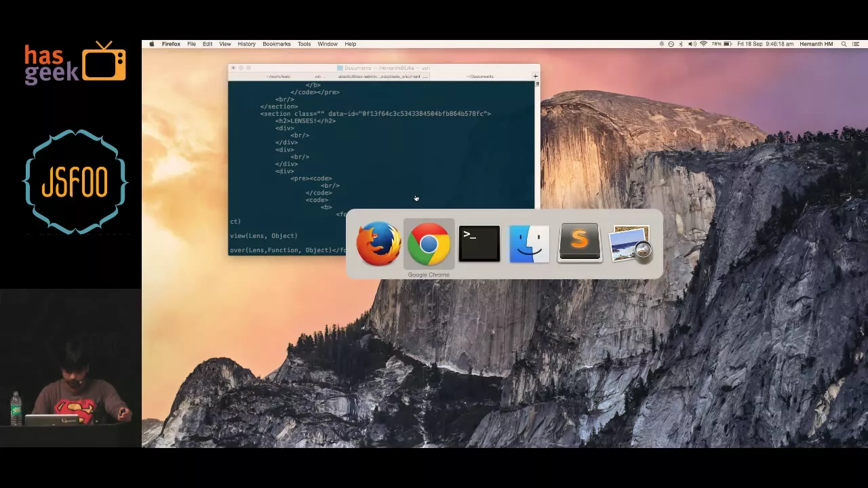This screenshot has height=488, width=868.
Task: Open Spotlight search
Action: click(844, 44)
